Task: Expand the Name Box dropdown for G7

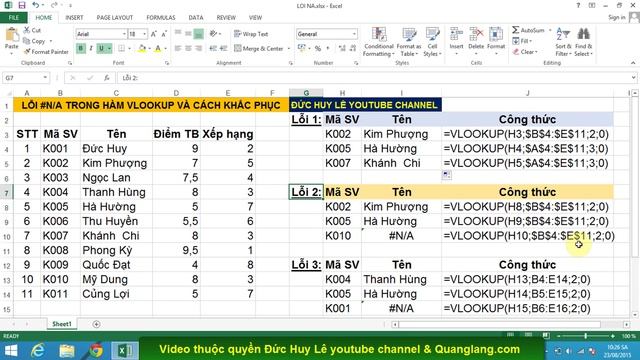Action: click(x=45, y=78)
